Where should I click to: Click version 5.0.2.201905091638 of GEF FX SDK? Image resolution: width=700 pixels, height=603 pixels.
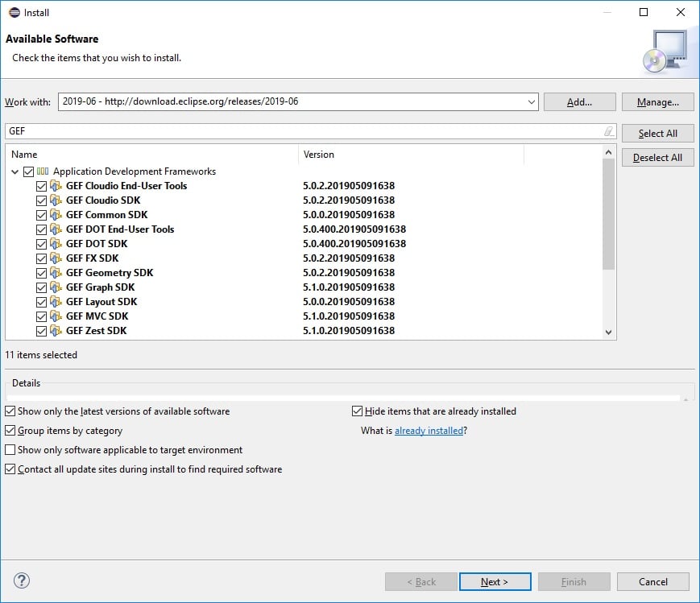[x=349, y=258]
